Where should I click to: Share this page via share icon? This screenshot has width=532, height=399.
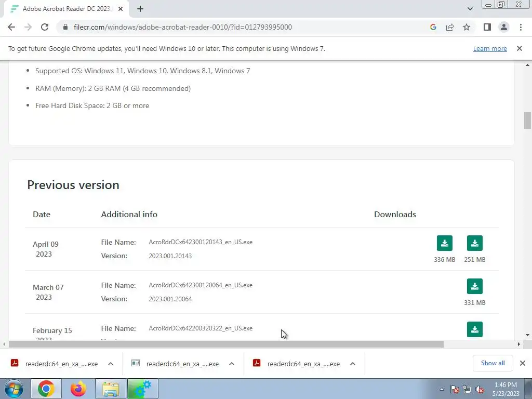[x=450, y=27]
